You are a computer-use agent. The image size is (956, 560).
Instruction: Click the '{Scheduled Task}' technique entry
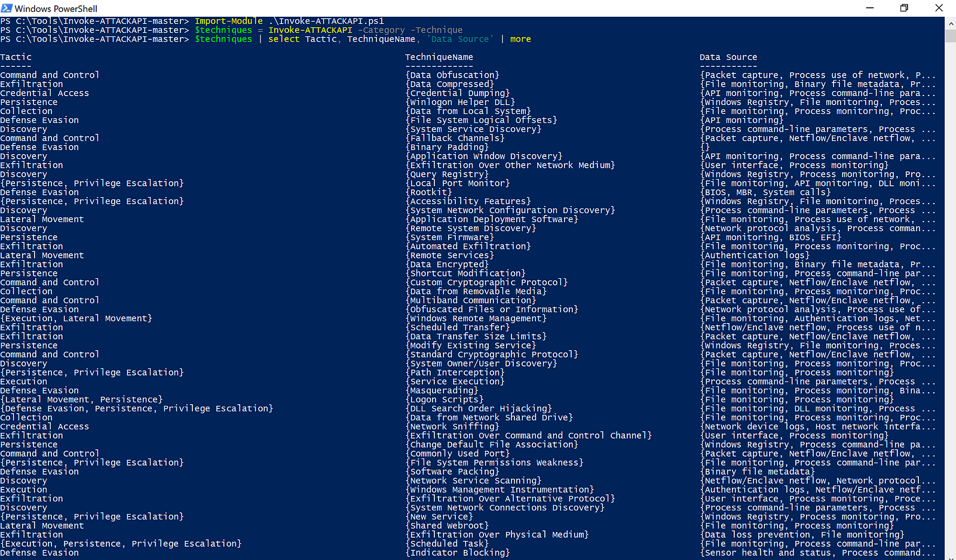tap(447, 544)
